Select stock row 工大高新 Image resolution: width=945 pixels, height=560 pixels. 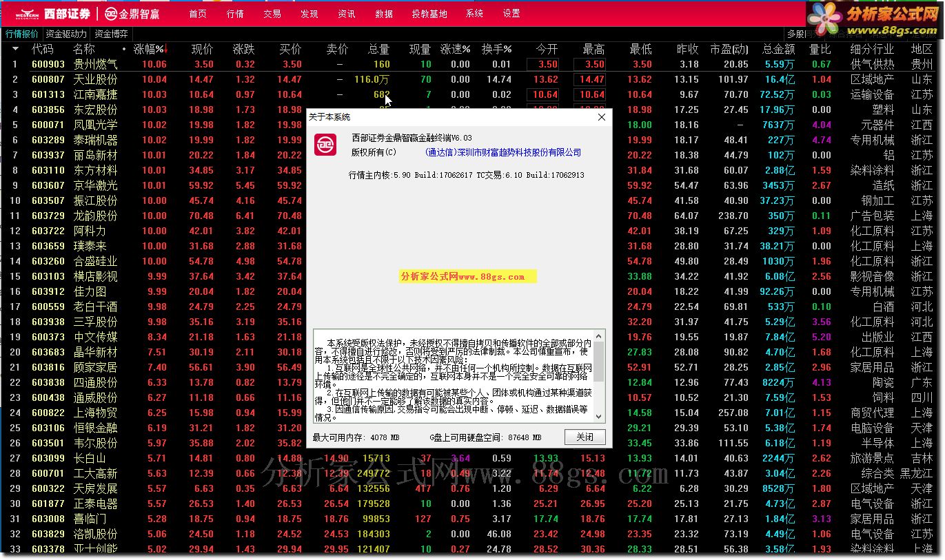point(472,473)
